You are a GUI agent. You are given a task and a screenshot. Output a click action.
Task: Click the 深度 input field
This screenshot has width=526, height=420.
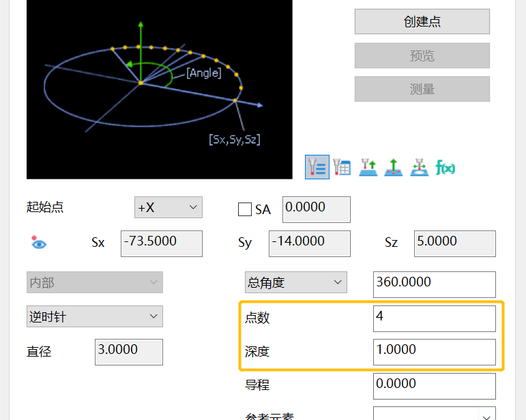pyautogui.click(x=434, y=351)
